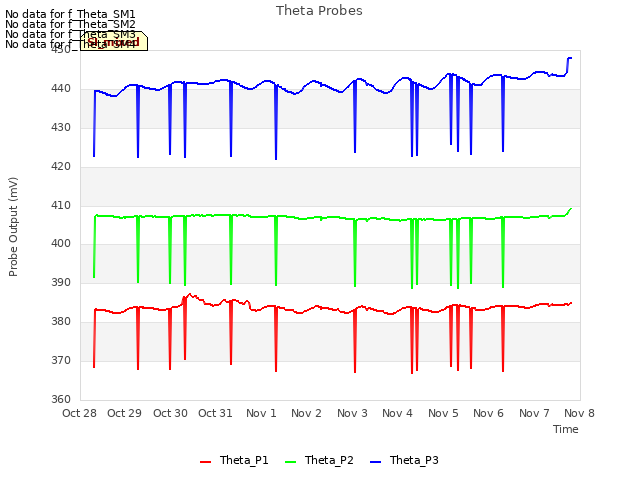Click the Nov 4 x-axis tick label
640x480 pixels.
(398, 413)
